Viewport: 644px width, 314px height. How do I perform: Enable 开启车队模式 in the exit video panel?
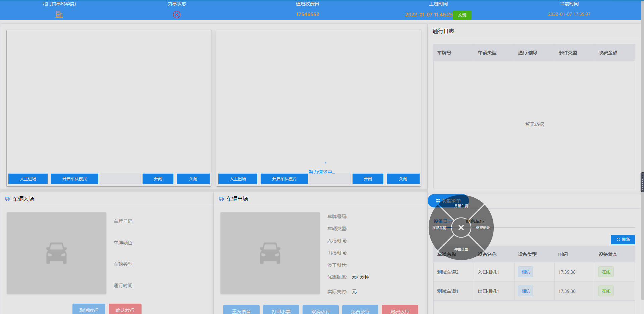[284, 179]
